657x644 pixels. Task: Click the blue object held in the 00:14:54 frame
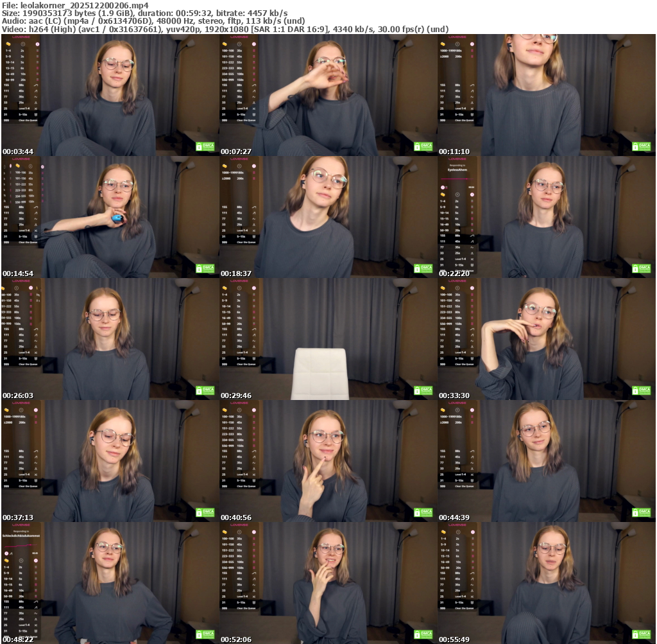tap(117, 219)
